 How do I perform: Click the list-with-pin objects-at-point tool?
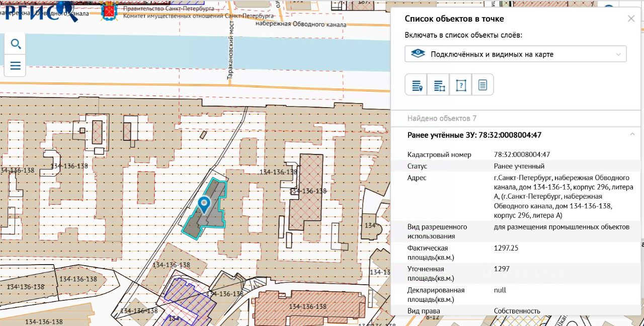(417, 85)
